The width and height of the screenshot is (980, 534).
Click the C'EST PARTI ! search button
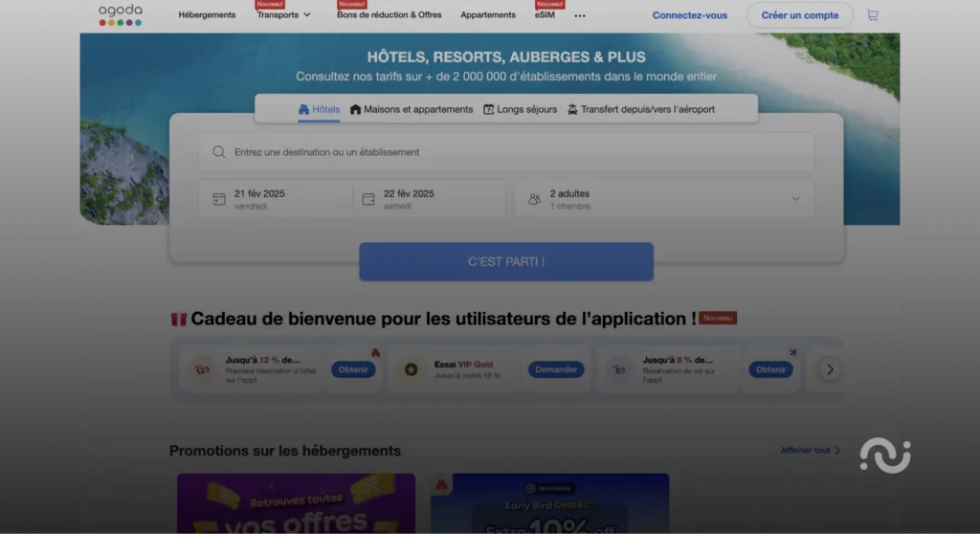tap(506, 262)
